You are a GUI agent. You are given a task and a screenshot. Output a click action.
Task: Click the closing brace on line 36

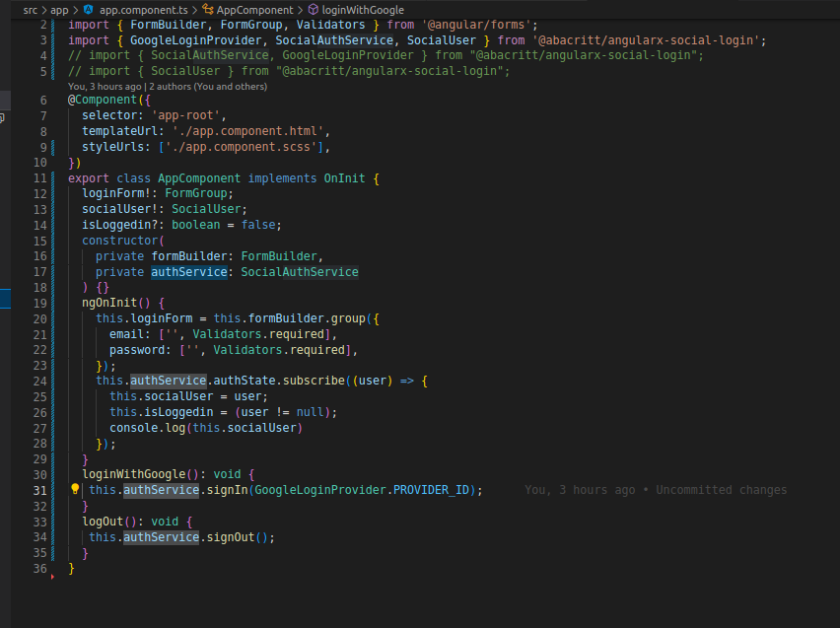(x=71, y=569)
